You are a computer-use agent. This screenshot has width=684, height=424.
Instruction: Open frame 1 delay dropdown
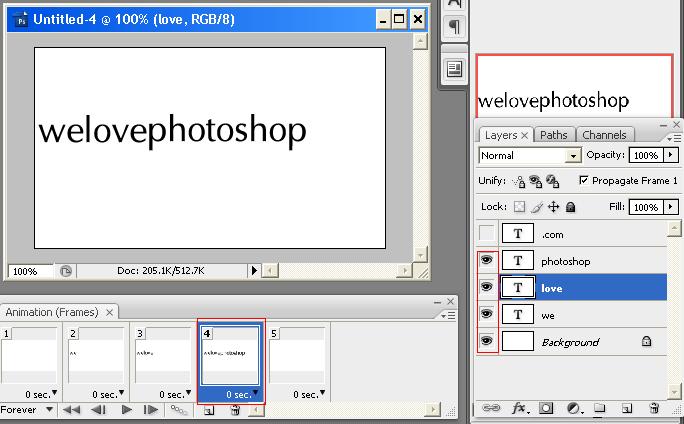[54, 393]
